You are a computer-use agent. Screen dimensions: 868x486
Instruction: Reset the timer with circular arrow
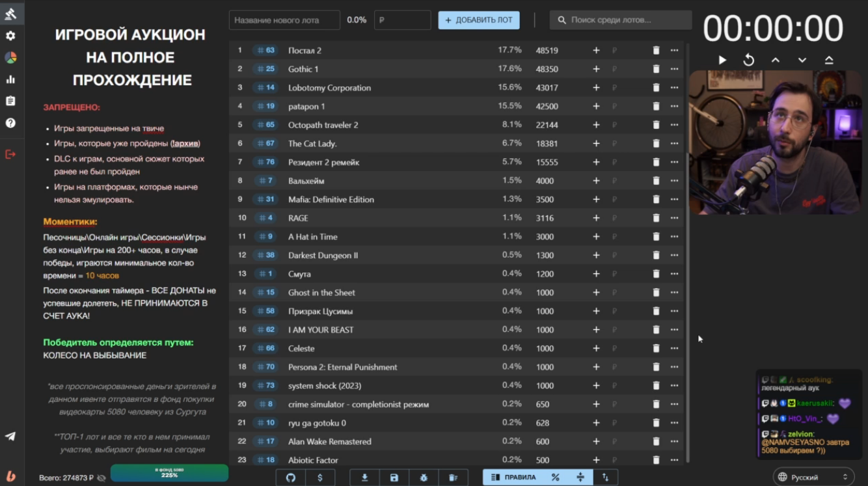pos(749,60)
